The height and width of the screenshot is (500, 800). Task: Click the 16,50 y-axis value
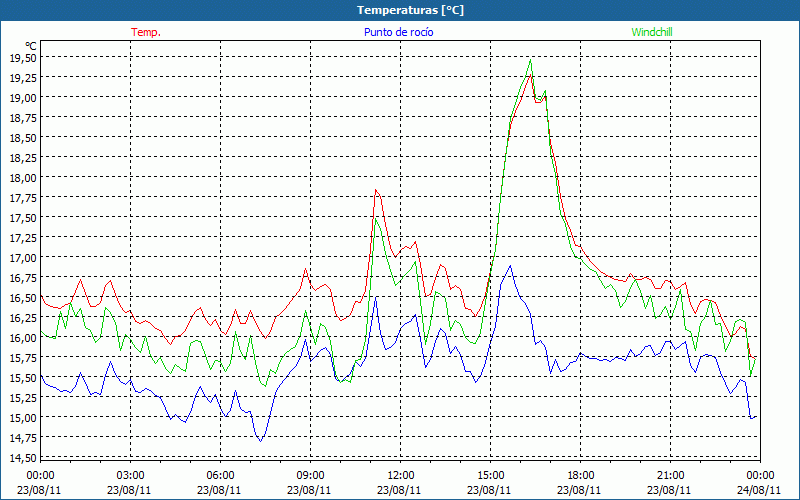coord(23,298)
